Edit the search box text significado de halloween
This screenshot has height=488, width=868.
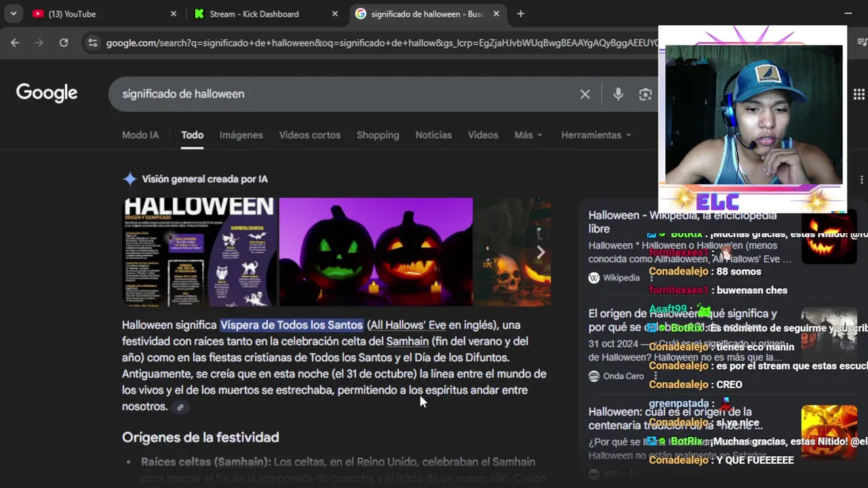tap(183, 94)
